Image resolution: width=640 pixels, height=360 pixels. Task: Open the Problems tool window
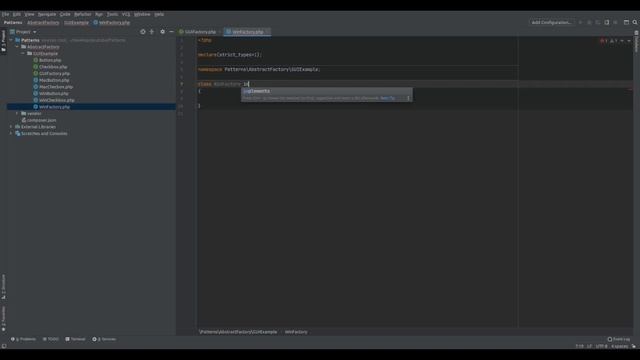coord(23,339)
